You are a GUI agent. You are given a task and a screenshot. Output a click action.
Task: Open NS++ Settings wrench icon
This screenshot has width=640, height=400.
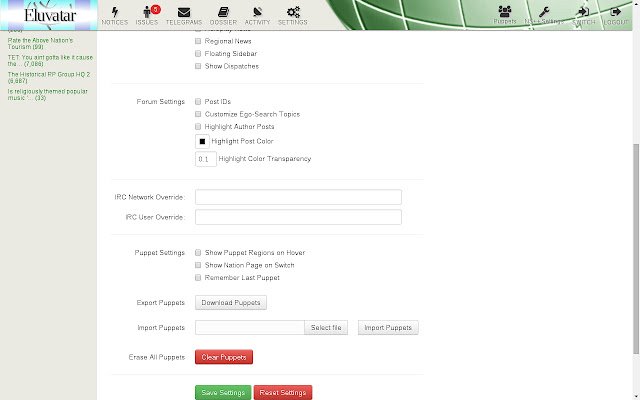tap(544, 12)
